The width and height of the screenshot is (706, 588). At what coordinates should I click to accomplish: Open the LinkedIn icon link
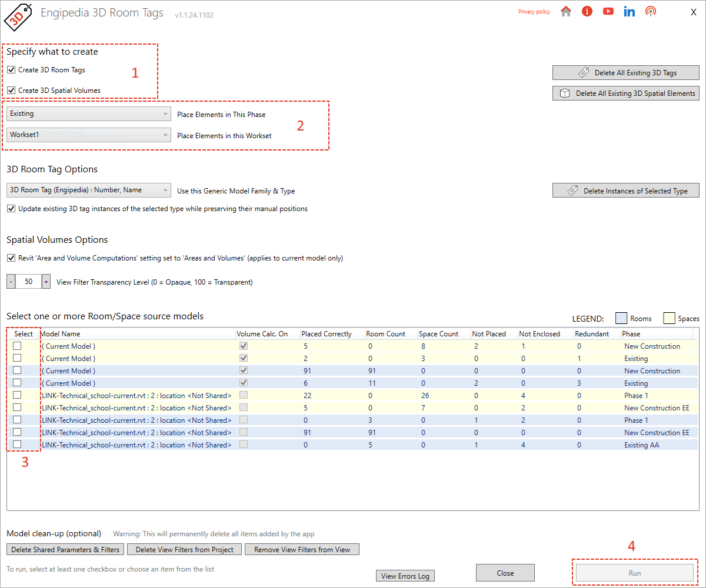[630, 11]
